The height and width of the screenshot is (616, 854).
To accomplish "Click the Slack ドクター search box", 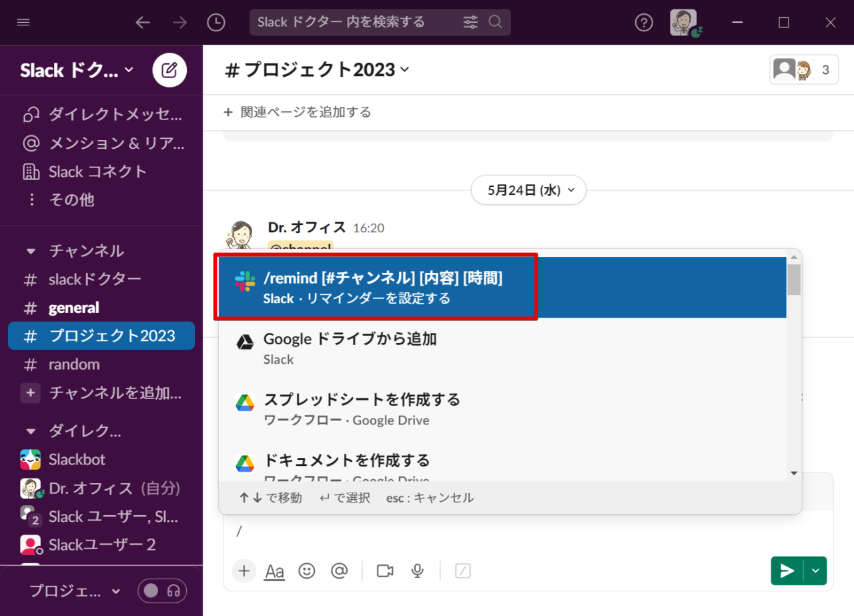I will tap(380, 23).
